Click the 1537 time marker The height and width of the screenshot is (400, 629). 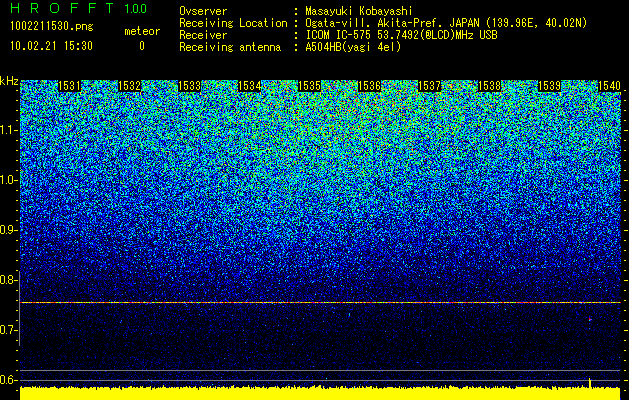pos(429,86)
